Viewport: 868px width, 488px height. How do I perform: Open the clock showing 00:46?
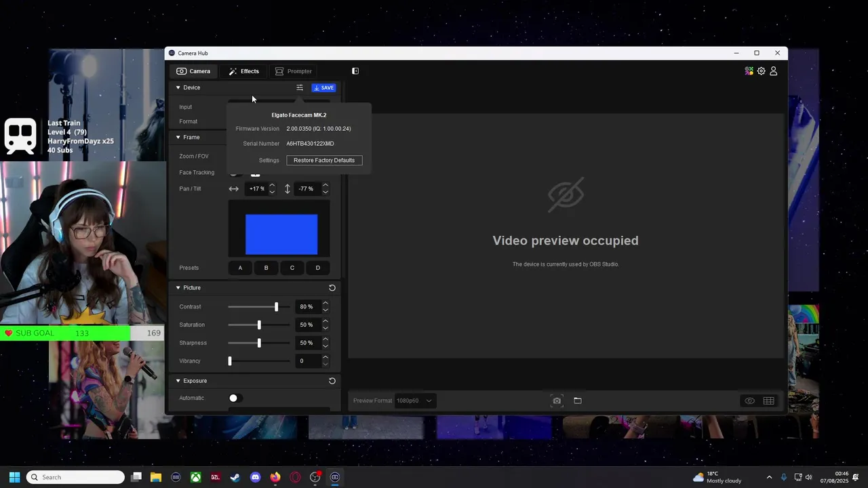[x=835, y=477]
